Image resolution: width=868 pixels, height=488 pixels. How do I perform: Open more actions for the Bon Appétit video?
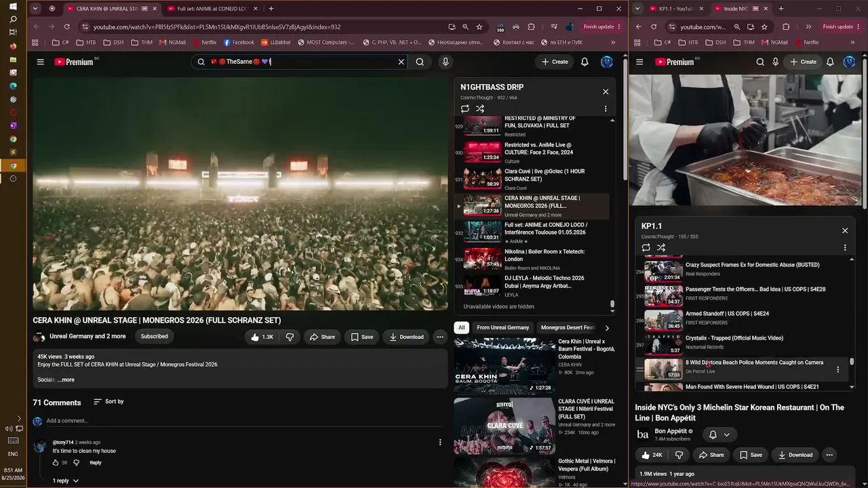(830, 455)
